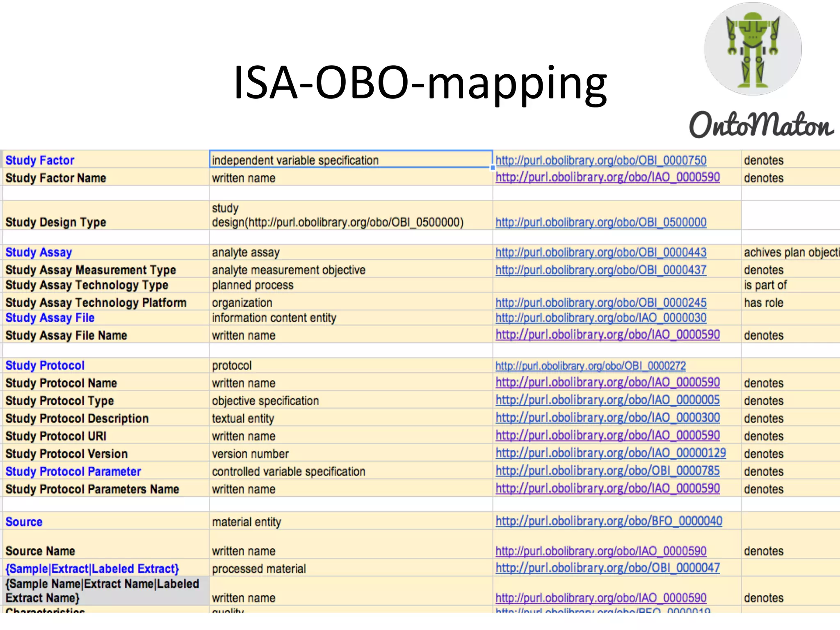Image resolution: width=840 pixels, height=630 pixels.
Task: Open the OBI_0000443 analyte assay link
Action: [x=601, y=252]
